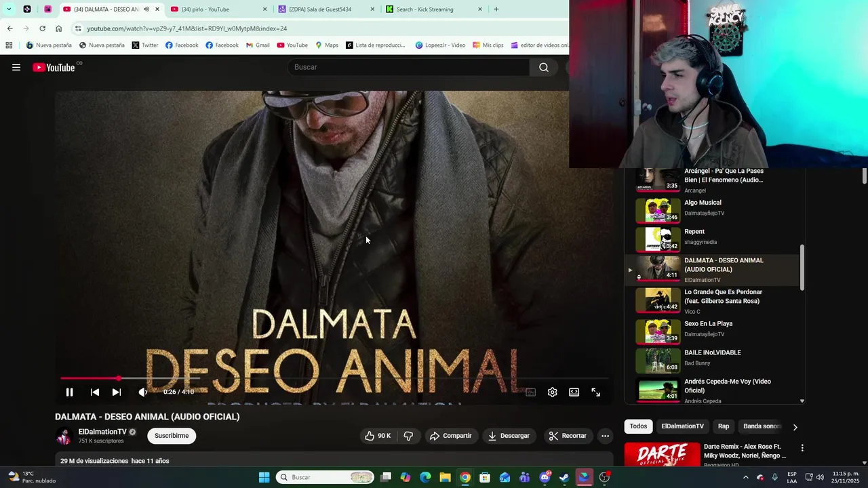The height and width of the screenshot is (488, 868).
Task: Pause the video playback
Action: pyautogui.click(x=69, y=392)
